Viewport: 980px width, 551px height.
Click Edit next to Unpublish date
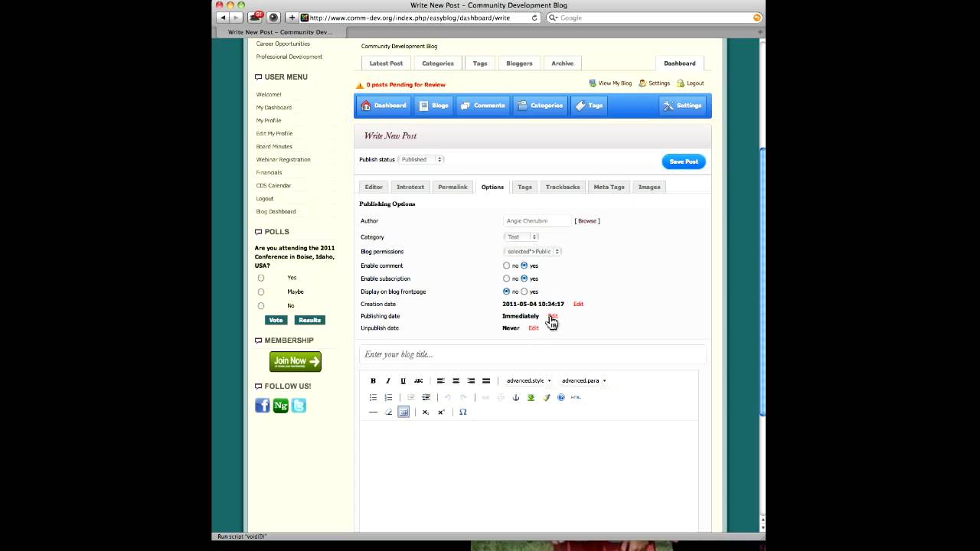[x=534, y=328]
